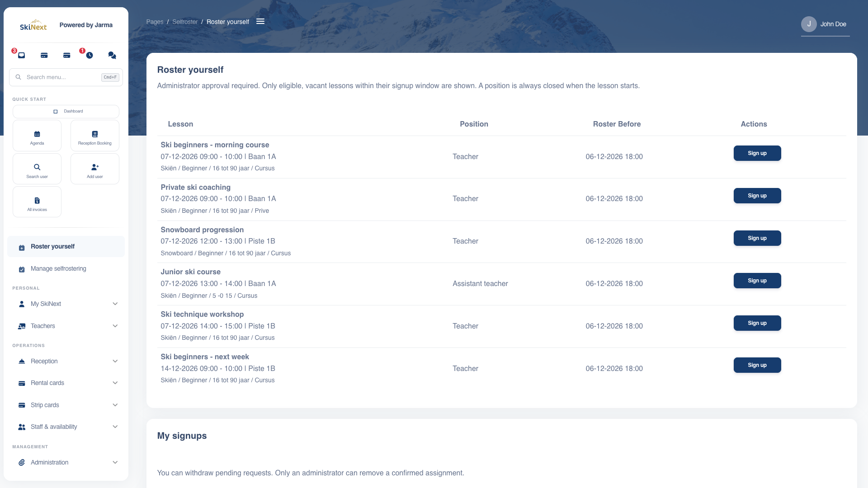Expand Staff & availability chevron
This screenshot has width=868, height=488.
coord(115,427)
